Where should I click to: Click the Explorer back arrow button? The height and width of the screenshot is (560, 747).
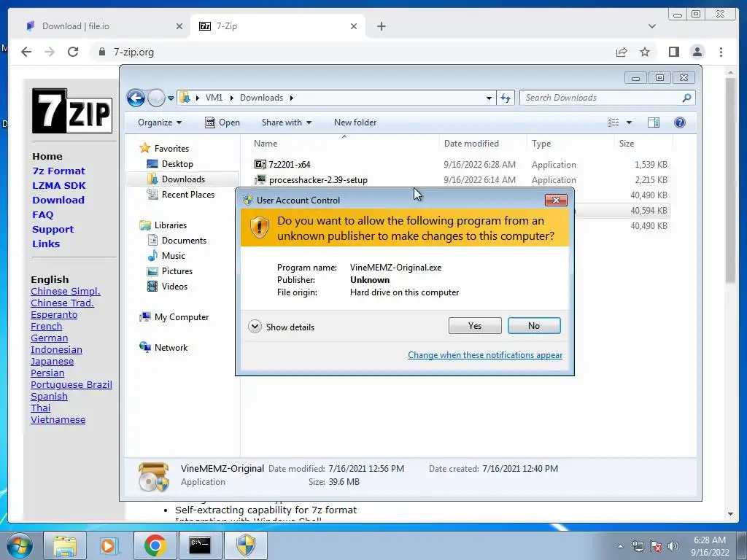[136, 98]
